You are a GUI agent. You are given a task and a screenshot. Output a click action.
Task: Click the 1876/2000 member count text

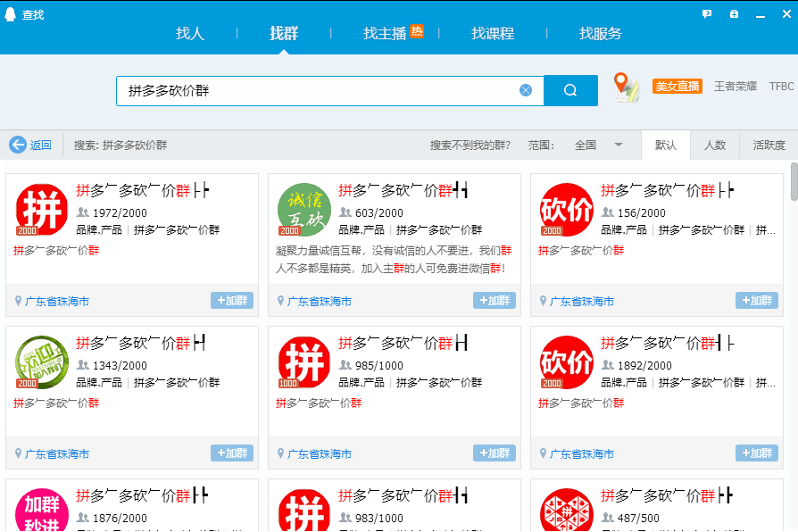[120, 519]
